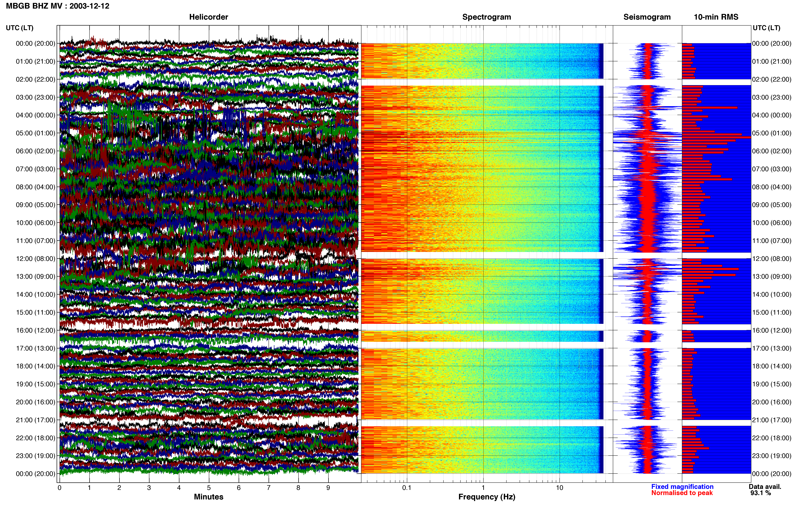Click minute tick label '5' under helicorder
Viewport: 812px width, 508px height.
click(x=209, y=487)
